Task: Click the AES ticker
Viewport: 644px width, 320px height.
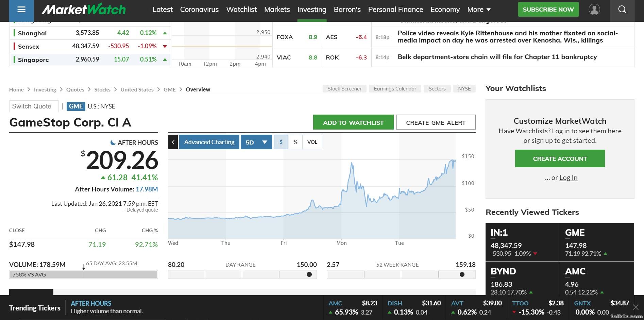Action: coord(332,37)
